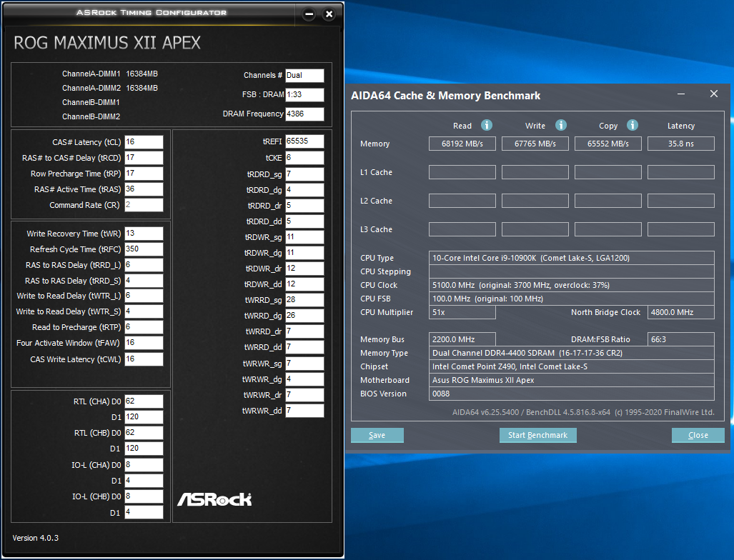Click the BIOS Version value 0088
Screen dimensions: 734x560
572,394
